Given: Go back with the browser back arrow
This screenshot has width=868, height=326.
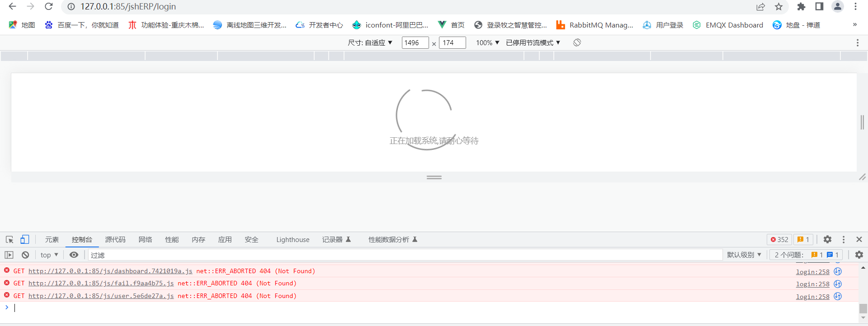Looking at the screenshot, I should (x=12, y=6).
